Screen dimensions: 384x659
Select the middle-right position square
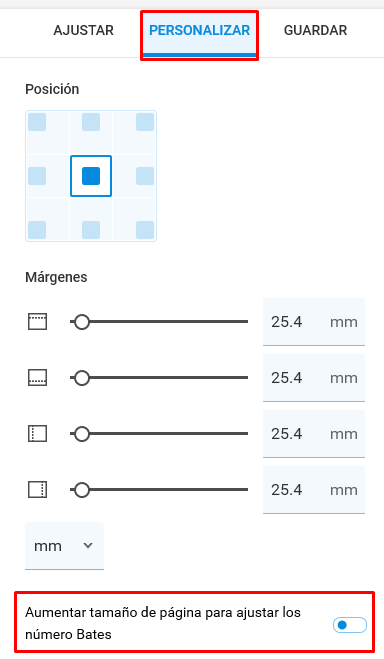[145, 176]
